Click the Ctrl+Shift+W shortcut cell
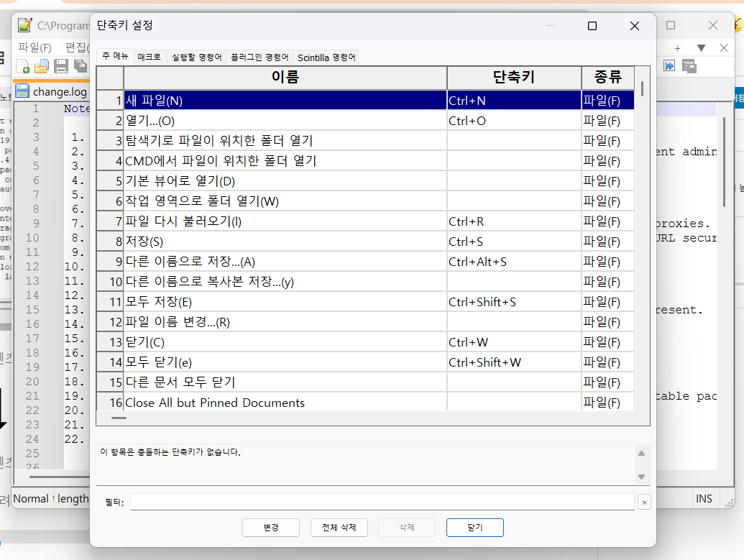744x560 pixels. pos(514,362)
